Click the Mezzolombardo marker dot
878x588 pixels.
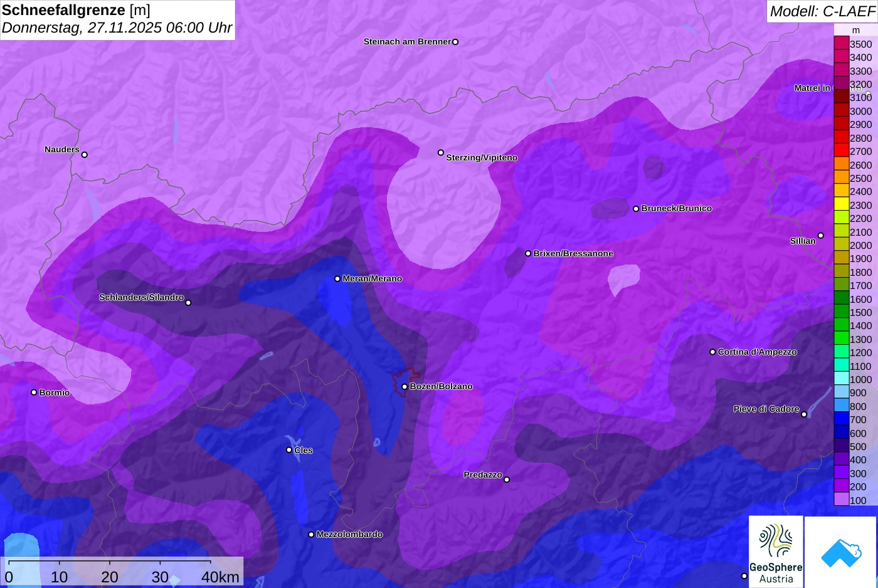point(311,535)
